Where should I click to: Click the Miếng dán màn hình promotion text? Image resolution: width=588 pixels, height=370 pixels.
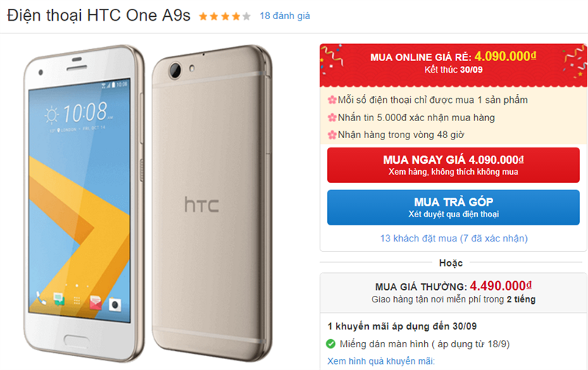pos(425,344)
